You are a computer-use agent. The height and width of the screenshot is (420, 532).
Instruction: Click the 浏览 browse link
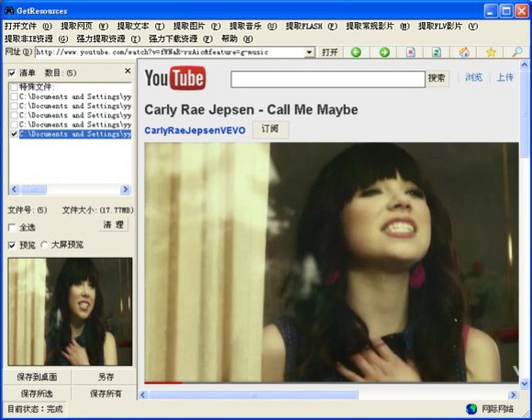(x=473, y=77)
